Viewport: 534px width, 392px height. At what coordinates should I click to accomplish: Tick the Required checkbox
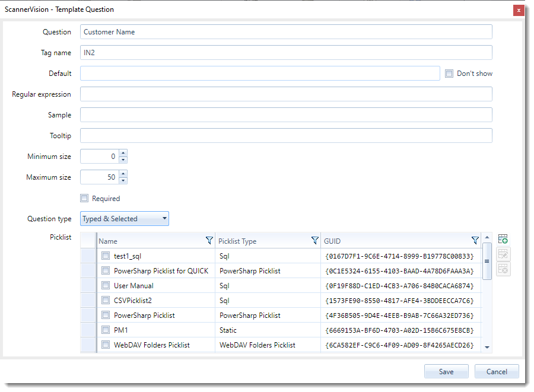click(85, 199)
